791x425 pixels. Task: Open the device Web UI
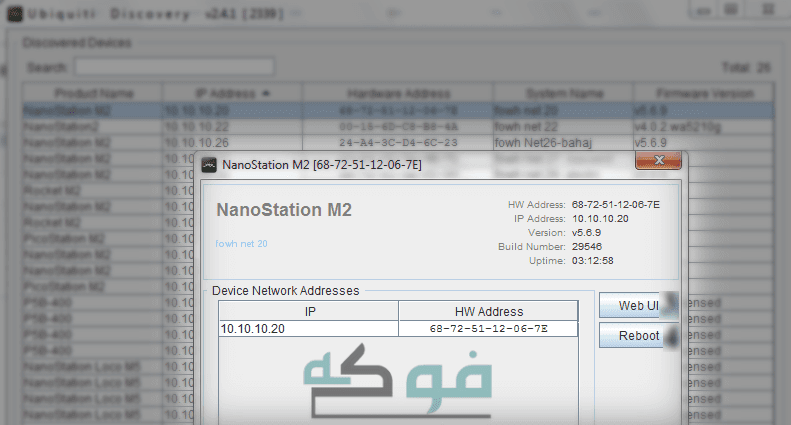(x=639, y=305)
